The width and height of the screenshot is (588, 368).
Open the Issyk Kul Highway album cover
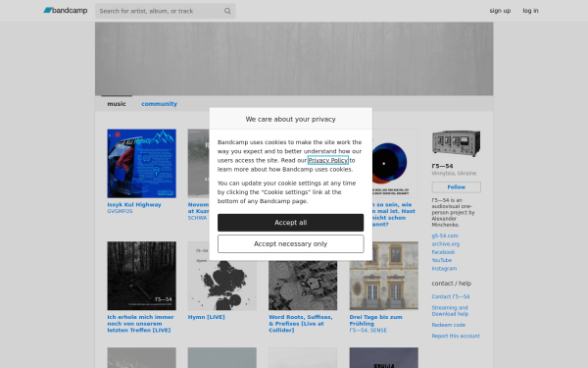coord(141,163)
